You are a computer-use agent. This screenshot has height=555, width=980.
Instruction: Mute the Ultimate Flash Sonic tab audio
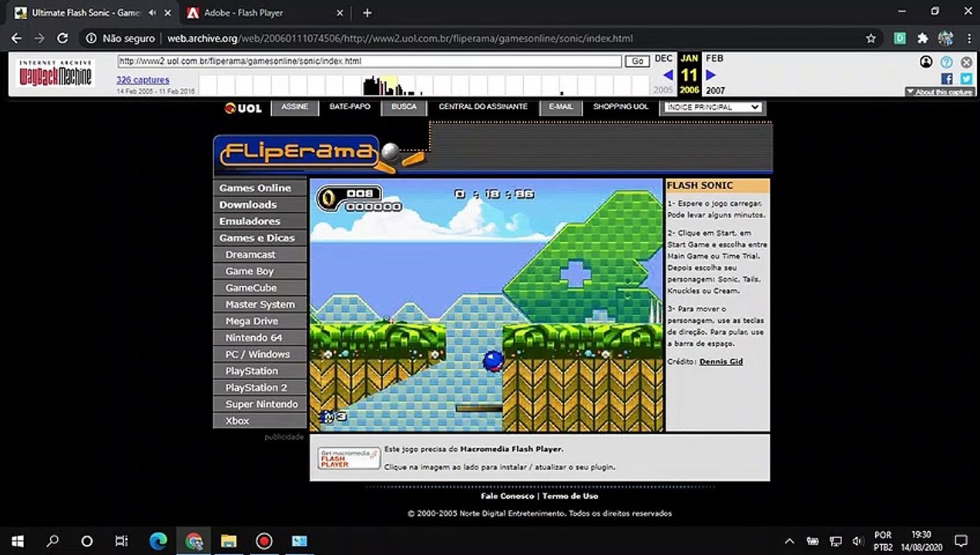(x=152, y=13)
